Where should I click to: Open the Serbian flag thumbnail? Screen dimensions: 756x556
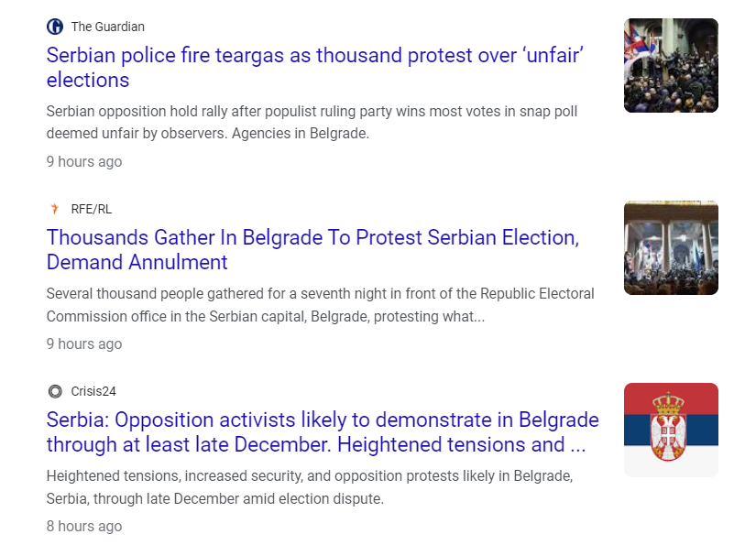point(671,430)
